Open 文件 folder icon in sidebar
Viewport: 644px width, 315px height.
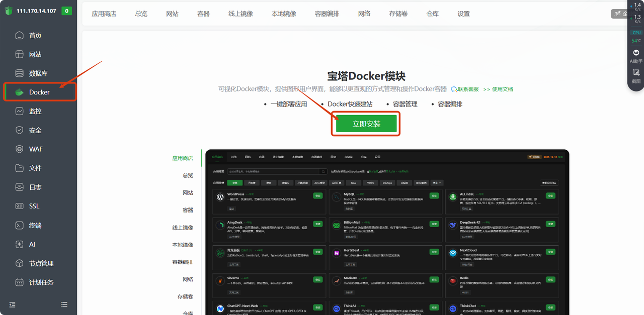pos(19,168)
